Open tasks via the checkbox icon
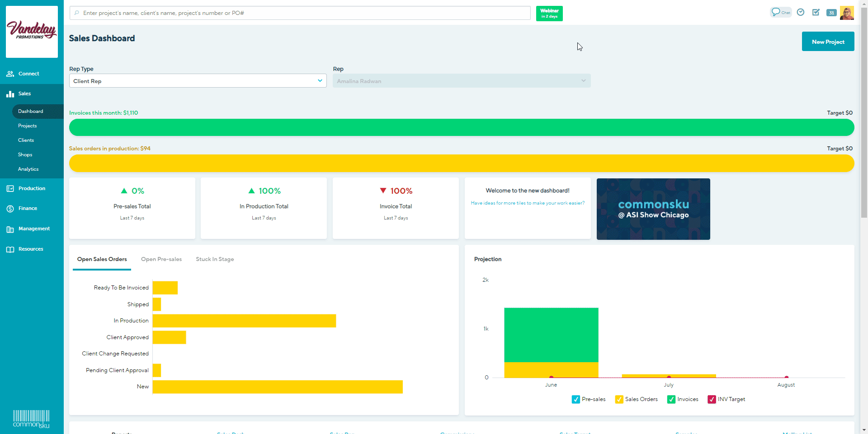Image resolution: width=868 pixels, height=434 pixels. tap(816, 12)
